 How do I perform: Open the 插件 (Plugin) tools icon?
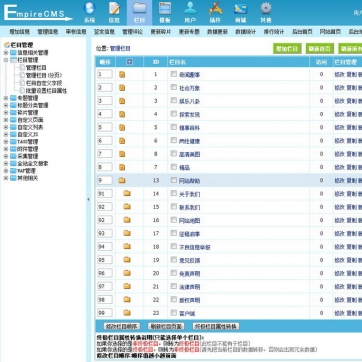pyautogui.click(x=215, y=12)
